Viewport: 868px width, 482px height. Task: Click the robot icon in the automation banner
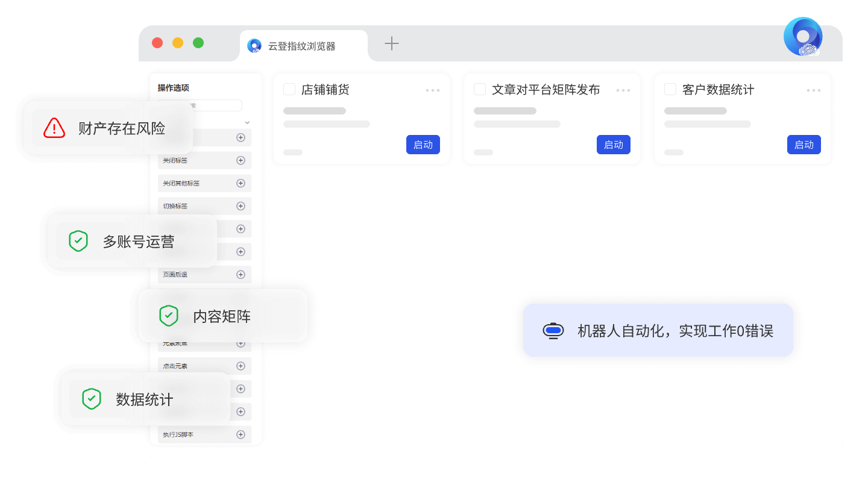click(x=553, y=330)
